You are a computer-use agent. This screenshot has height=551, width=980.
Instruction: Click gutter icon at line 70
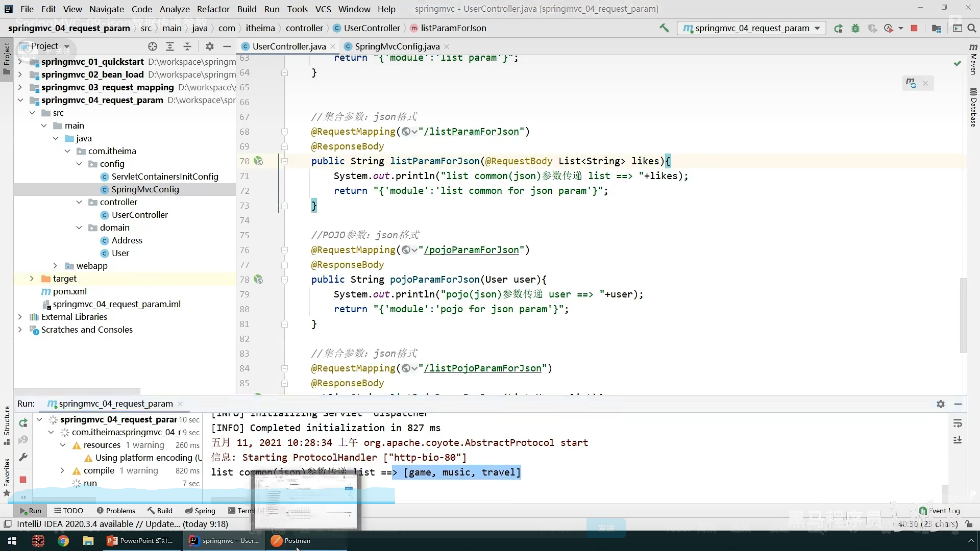click(258, 161)
